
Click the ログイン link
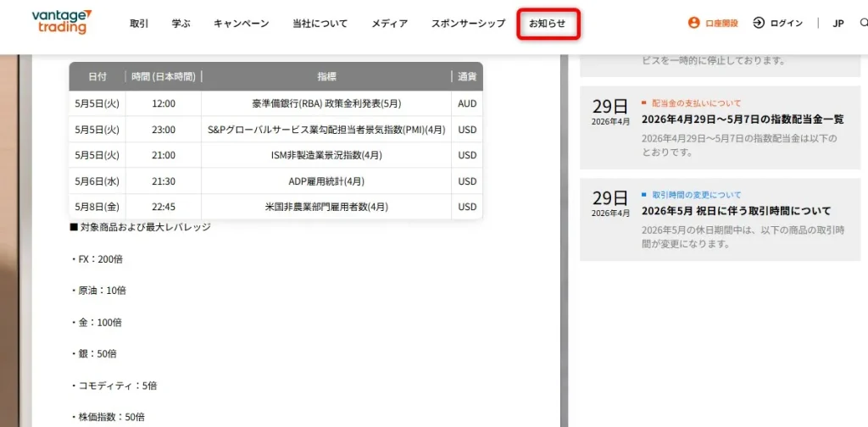[786, 23]
